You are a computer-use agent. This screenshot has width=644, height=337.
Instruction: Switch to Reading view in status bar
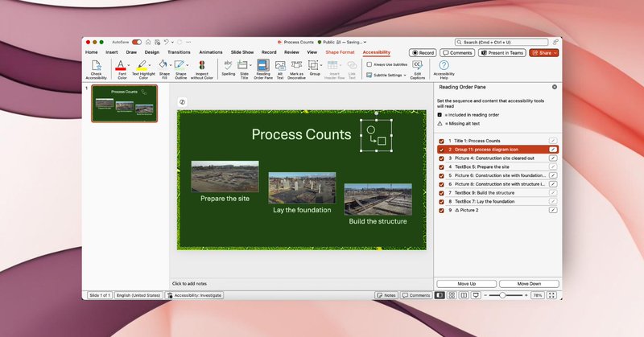pyautogui.click(x=464, y=295)
